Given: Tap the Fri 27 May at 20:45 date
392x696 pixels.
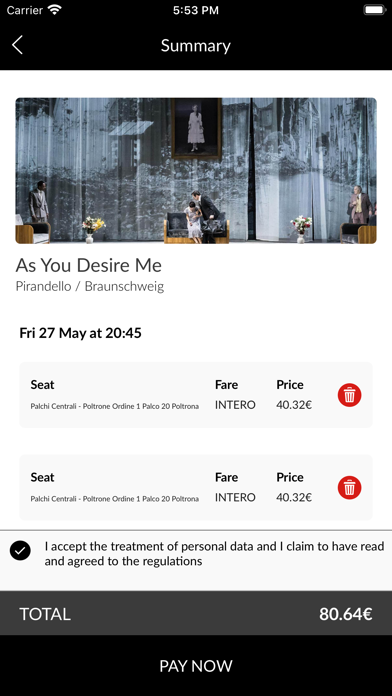Looking at the screenshot, I should click(80, 333).
